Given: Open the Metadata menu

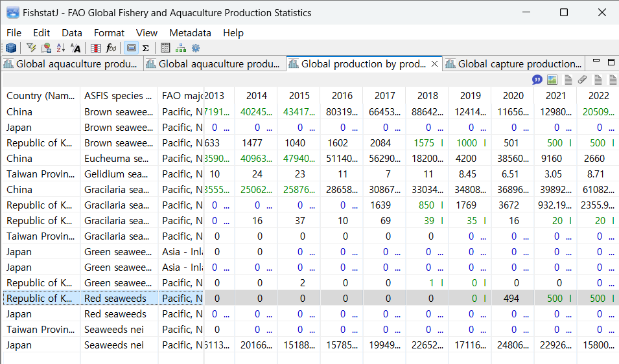Looking at the screenshot, I should (x=190, y=32).
